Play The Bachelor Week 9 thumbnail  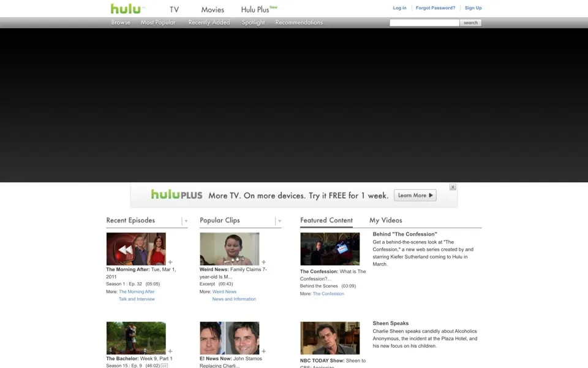tap(136, 338)
